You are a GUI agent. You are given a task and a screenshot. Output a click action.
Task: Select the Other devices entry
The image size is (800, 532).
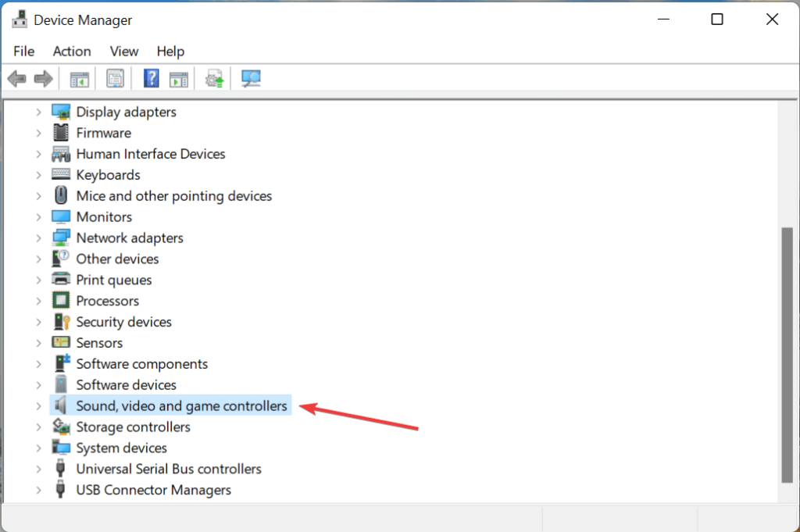pyautogui.click(x=117, y=259)
